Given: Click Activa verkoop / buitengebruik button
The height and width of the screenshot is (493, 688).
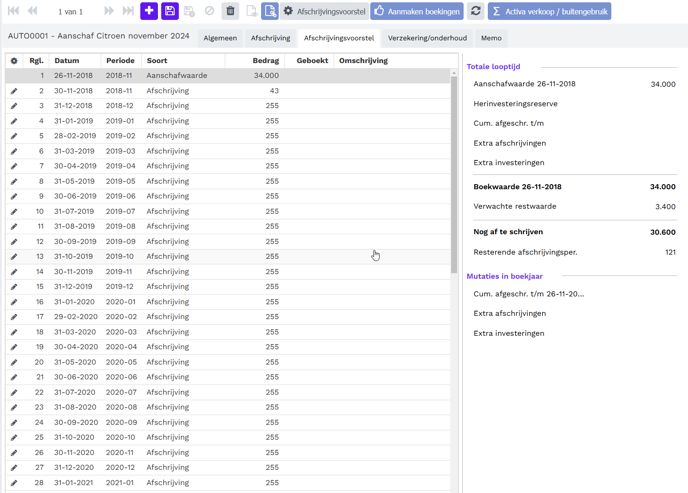Looking at the screenshot, I should click(549, 11).
